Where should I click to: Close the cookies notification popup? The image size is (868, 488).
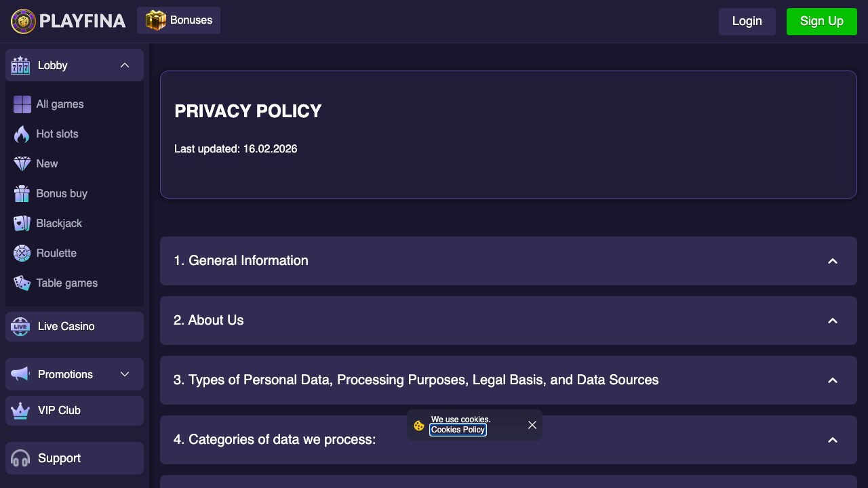532,425
